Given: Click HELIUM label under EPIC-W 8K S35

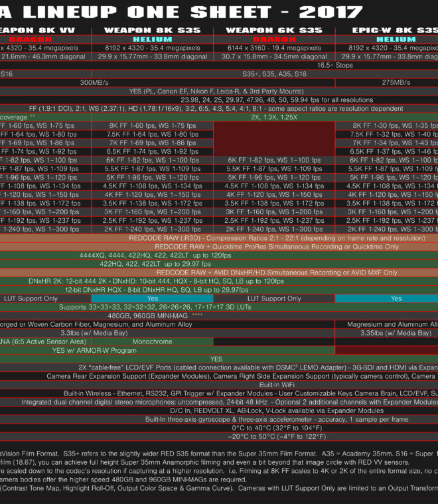Looking at the screenshot, I should point(396,40).
